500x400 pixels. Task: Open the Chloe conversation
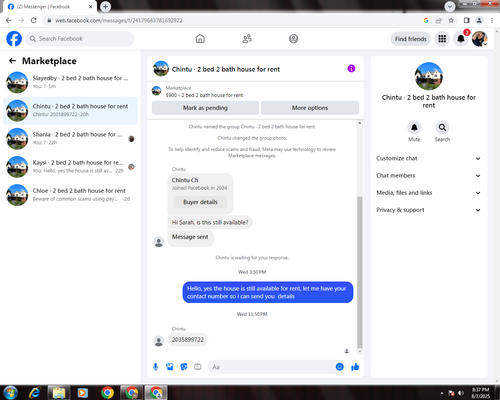[x=70, y=195]
